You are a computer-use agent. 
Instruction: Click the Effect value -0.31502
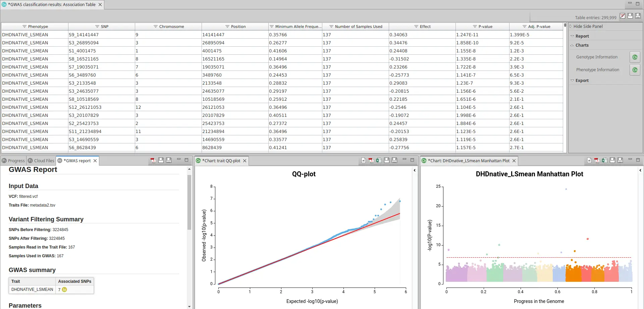[422, 59]
